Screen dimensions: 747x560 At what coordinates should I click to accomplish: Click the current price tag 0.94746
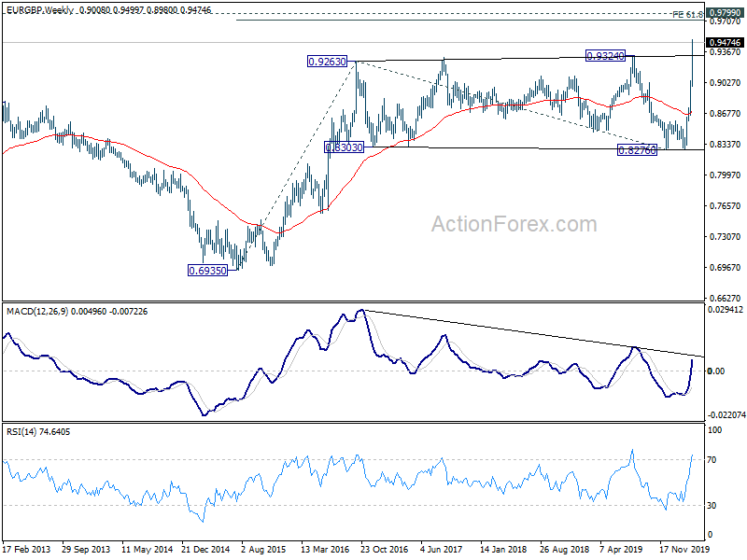[725, 42]
